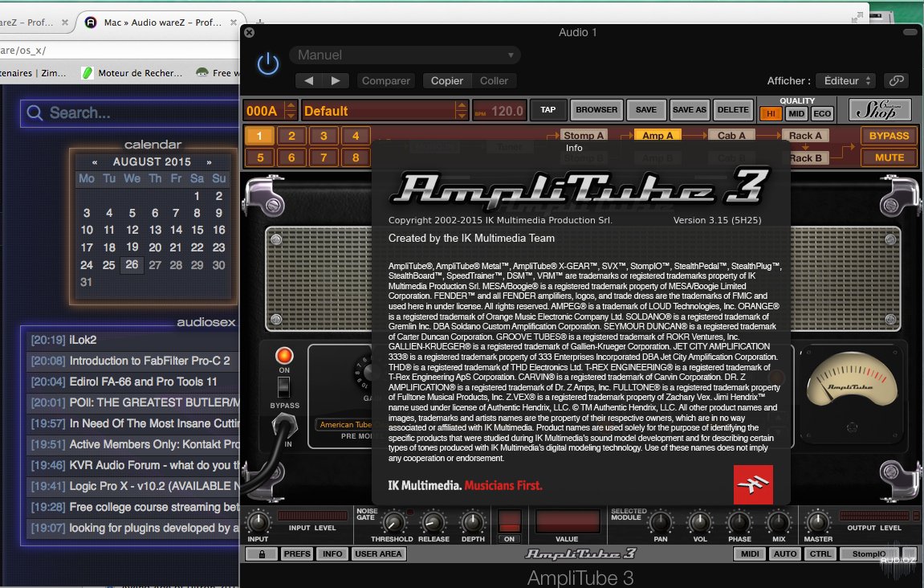Click the DELETE preset button
The image size is (924, 588).
[x=733, y=110]
